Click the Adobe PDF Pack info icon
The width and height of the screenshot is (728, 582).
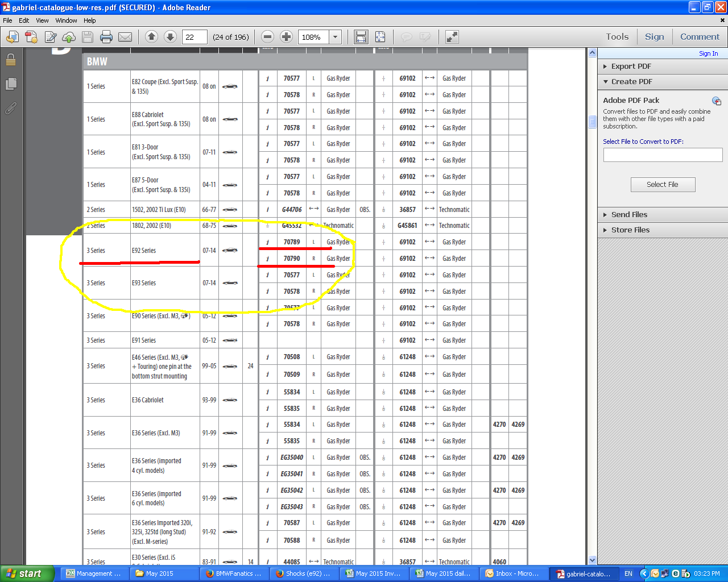pyautogui.click(x=716, y=101)
